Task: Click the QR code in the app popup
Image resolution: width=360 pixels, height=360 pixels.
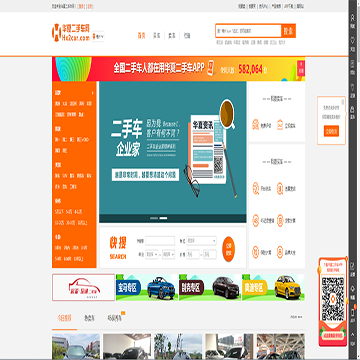Action: pos(333,299)
